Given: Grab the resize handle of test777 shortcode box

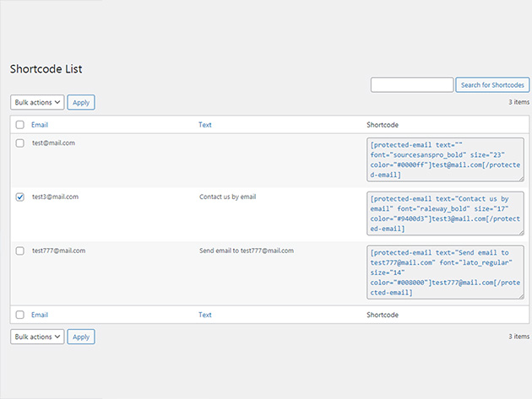Looking at the screenshot, I should point(521,297).
